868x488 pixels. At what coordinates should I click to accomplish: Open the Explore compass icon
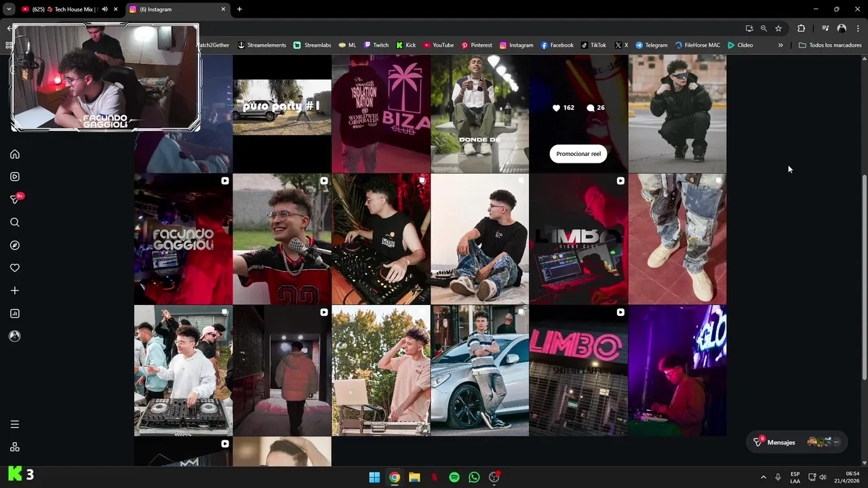15,245
